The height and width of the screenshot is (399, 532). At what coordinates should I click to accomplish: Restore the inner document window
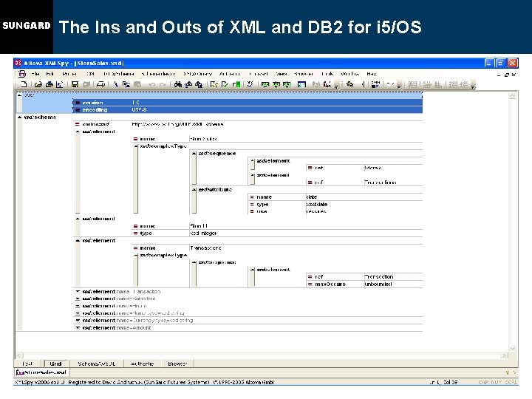(507, 75)
